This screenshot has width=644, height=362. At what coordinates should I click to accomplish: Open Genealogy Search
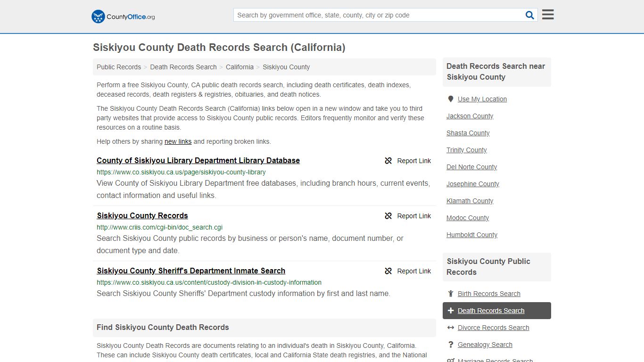485,345
